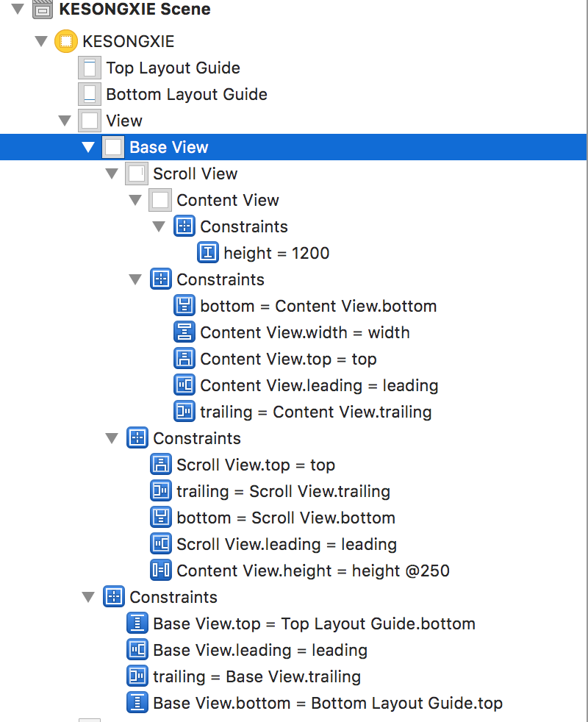This screenshot has width=588, height=722.
Task: Click the Content View.width constraint icon
Action: 184,332
